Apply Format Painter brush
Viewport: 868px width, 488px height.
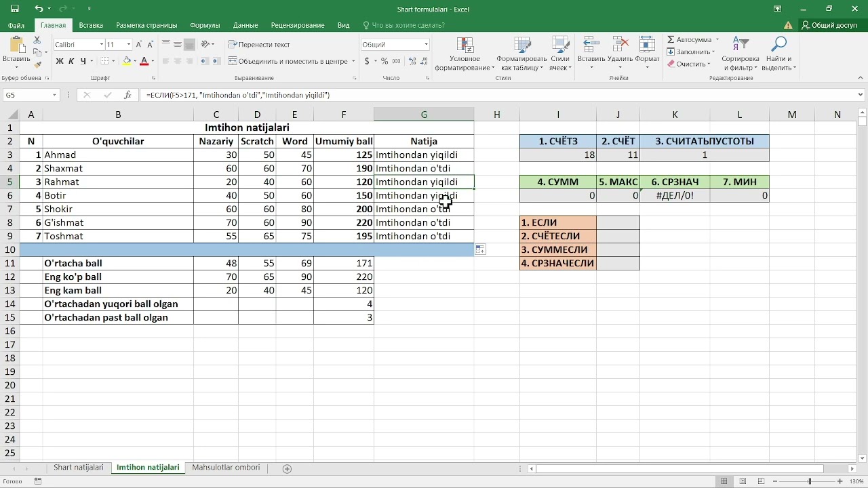tap(38, 65)
